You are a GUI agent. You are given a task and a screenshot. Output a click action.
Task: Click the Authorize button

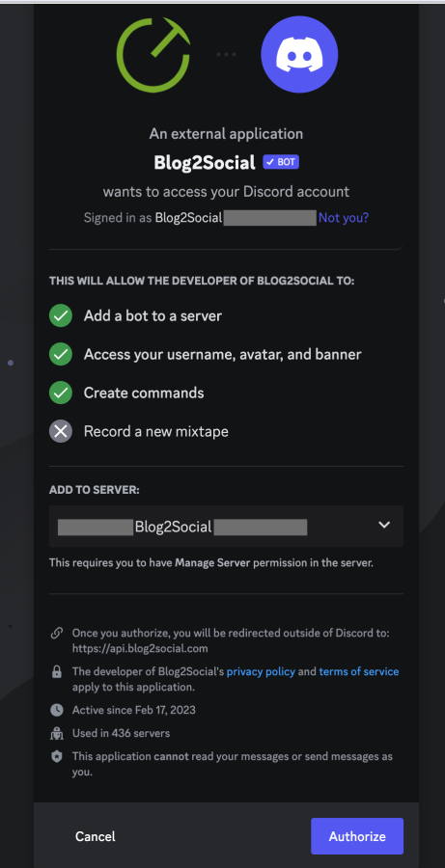357,836
